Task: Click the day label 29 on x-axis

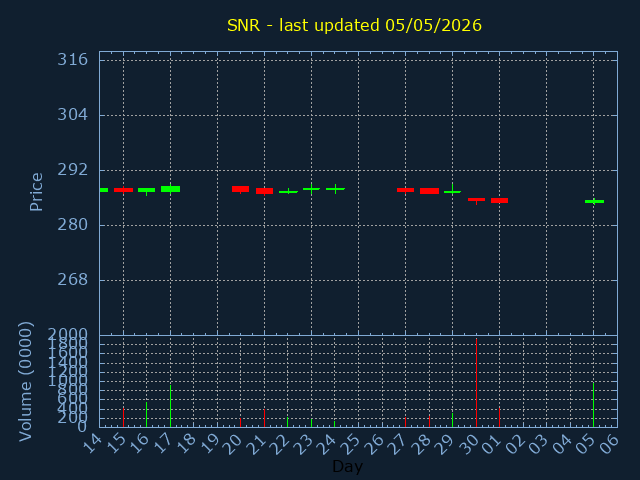Action: coord(445,444)
